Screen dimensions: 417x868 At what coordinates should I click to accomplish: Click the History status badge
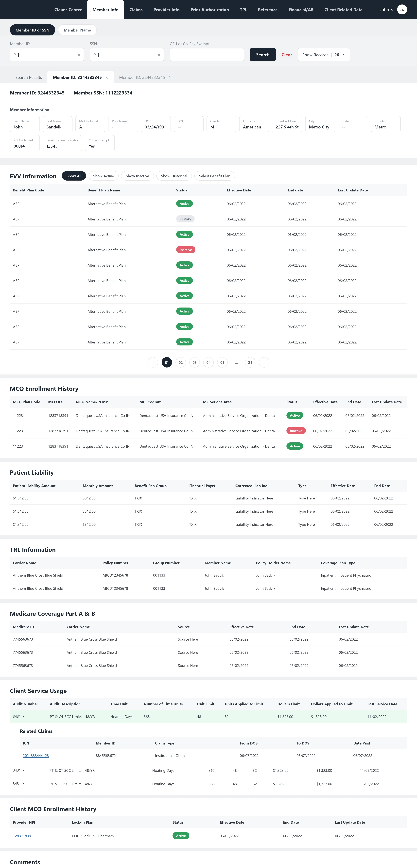pyautogui.click(x=185, y=219)
